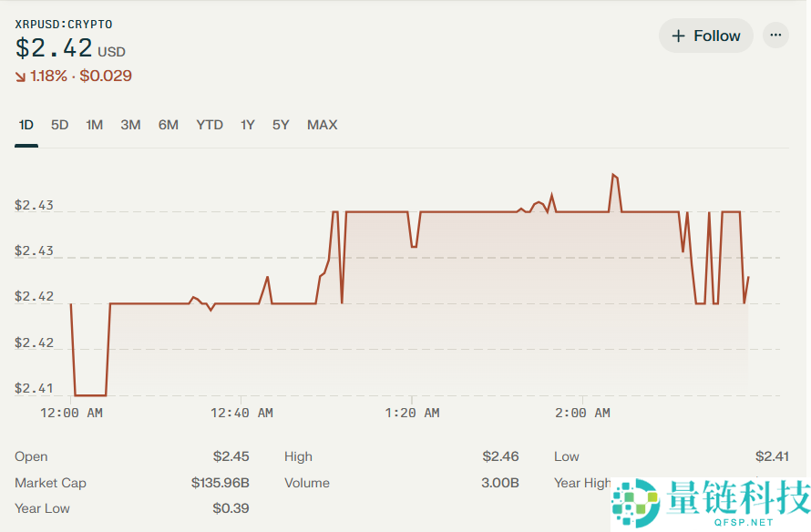Click the Market Cap value $135.96B
Screen dimensions: 811x532
tap(220, 483)
